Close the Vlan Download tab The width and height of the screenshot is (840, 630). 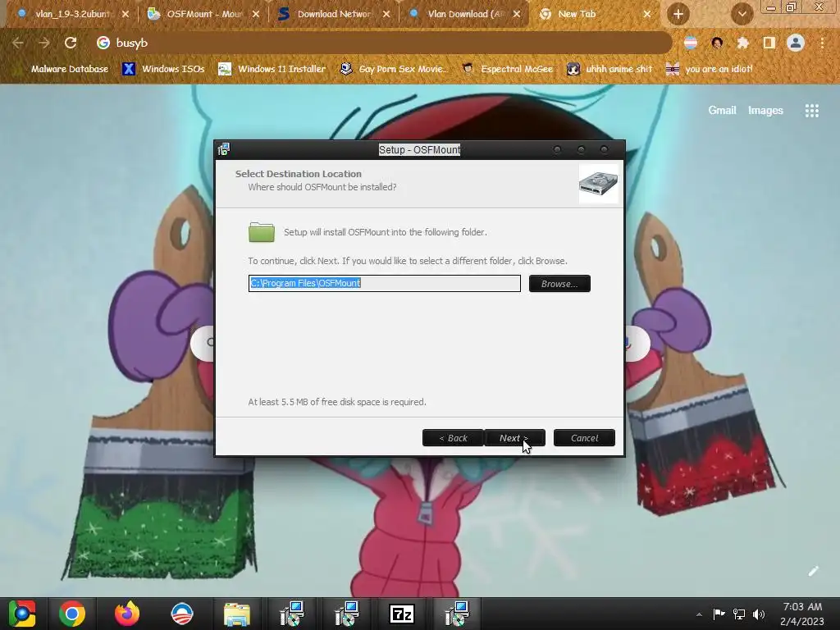tap(517, 15)
